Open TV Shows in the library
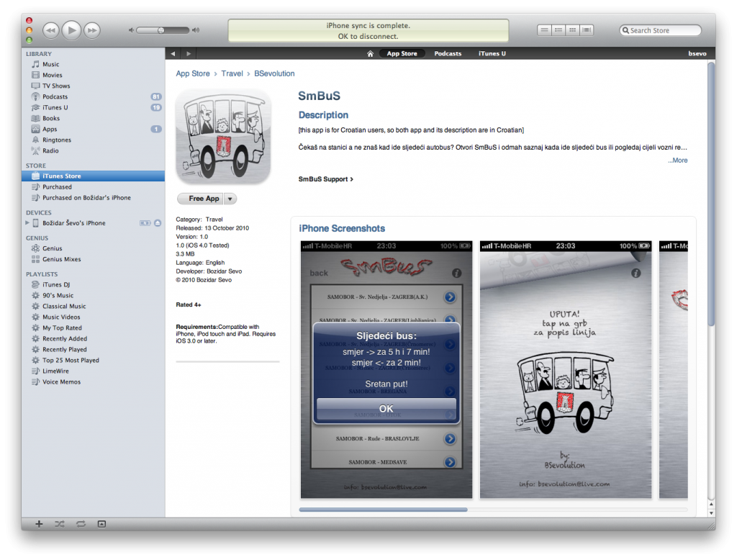Image resolution: width=737 pixels, height=560 pixels. (93, 86)
